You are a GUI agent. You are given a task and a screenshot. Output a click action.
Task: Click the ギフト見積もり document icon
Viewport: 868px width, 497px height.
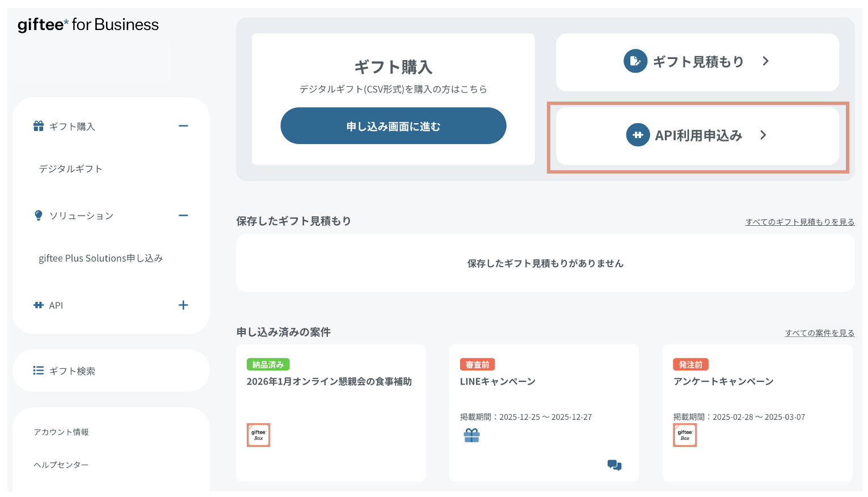point(635,61)
